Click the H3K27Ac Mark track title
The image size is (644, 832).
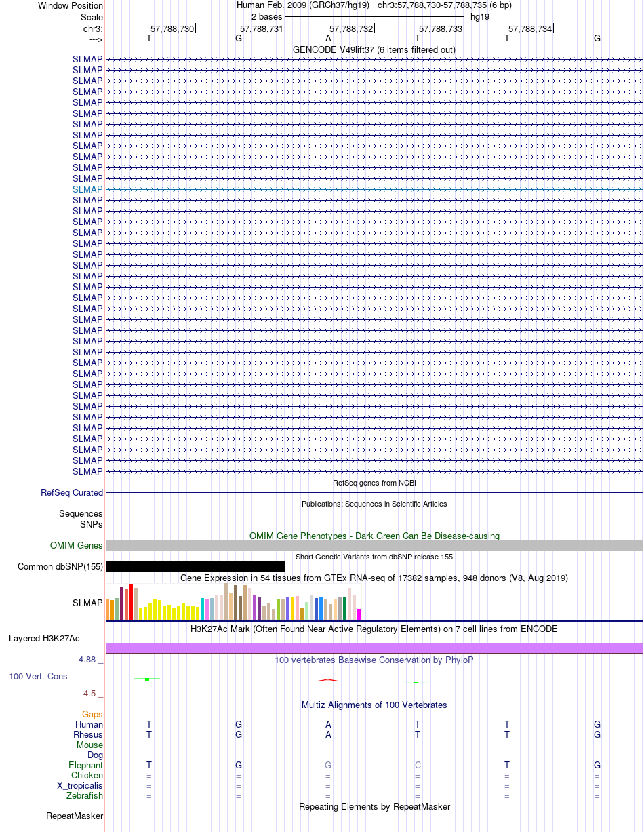[374, 629]
